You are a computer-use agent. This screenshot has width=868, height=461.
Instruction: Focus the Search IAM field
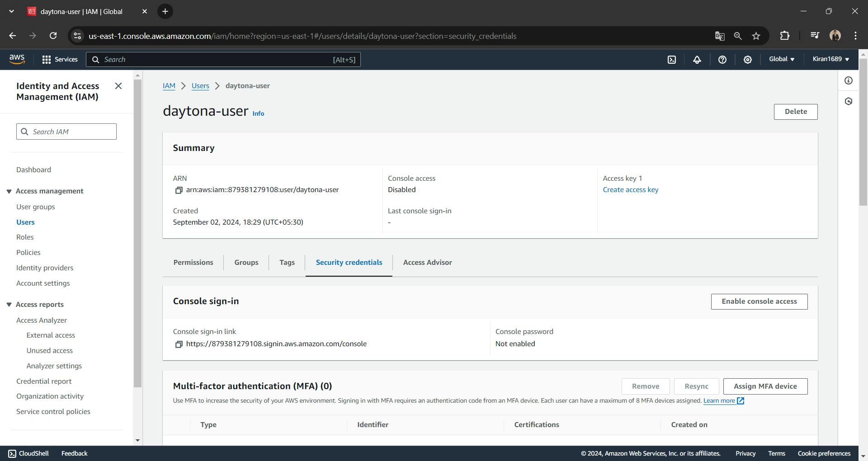66,132
